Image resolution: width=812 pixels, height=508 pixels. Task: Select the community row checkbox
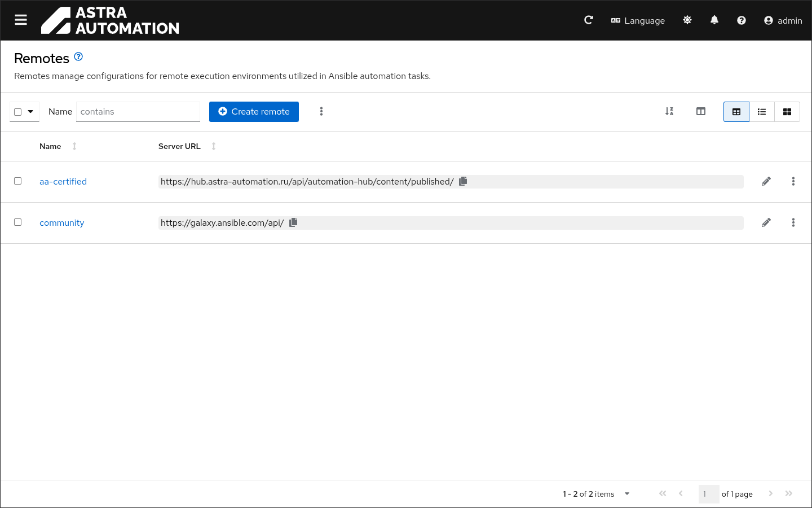click(x=18, y=222)
